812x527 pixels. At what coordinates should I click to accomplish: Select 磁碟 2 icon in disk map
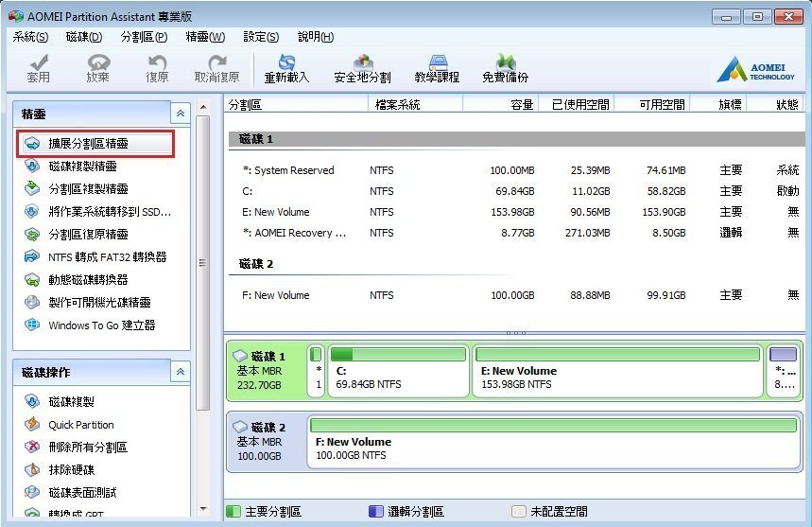coord(240,427)
